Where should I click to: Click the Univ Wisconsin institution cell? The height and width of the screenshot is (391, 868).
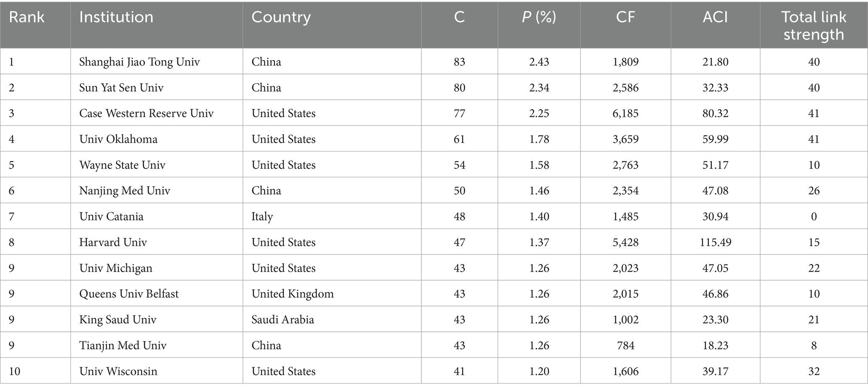pyautogui.click(x=118, y=371)
